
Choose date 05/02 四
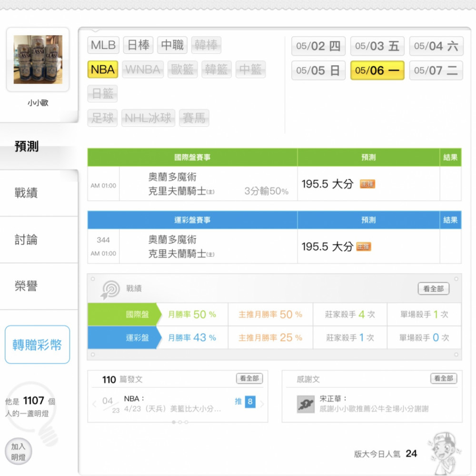(x=318, y=46)
